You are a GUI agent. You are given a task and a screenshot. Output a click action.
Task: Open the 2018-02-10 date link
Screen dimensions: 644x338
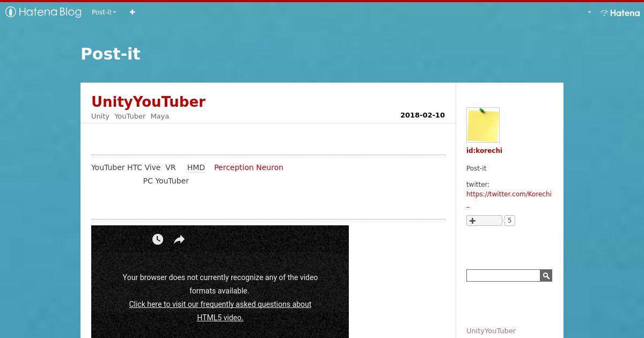click(x=422, y=115)
